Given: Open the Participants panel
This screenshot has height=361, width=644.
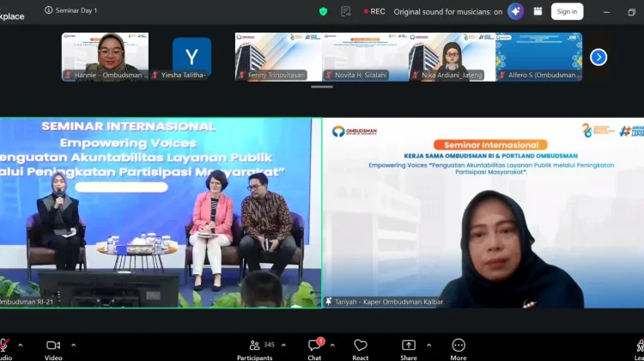Looking at the screenshot, I should [256, 349].
